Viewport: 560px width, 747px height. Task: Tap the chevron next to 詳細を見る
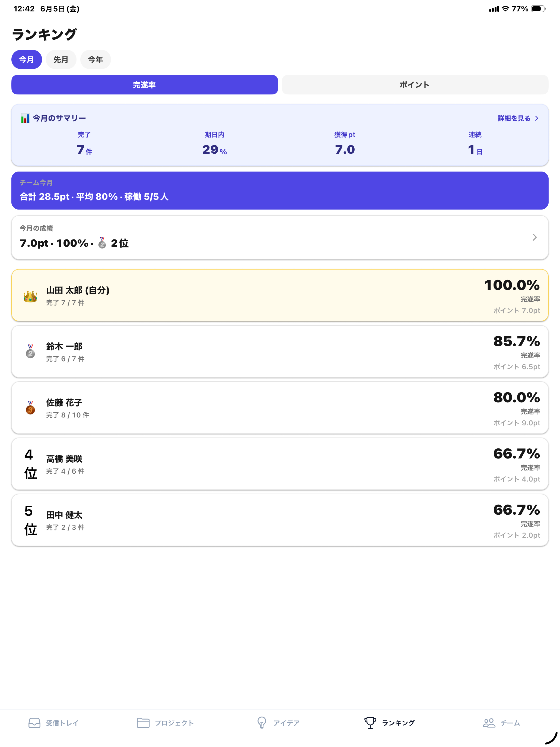click(536, 118)
